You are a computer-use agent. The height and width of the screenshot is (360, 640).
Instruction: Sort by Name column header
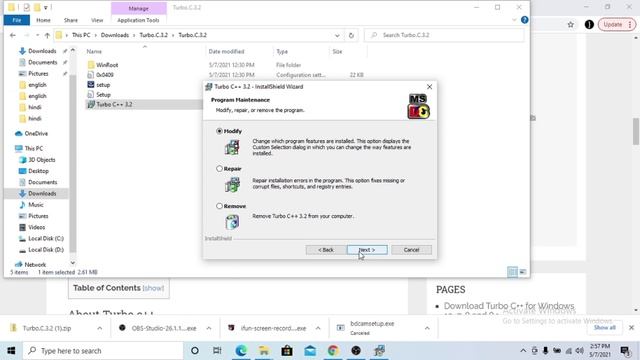click(x=94, y=51)
